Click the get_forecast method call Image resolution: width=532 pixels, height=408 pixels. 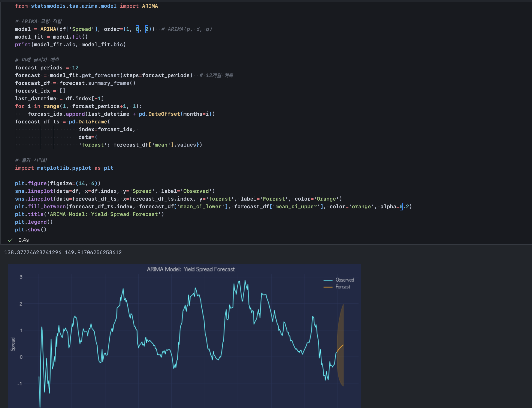pyautogui.click(x=101, y=75)
